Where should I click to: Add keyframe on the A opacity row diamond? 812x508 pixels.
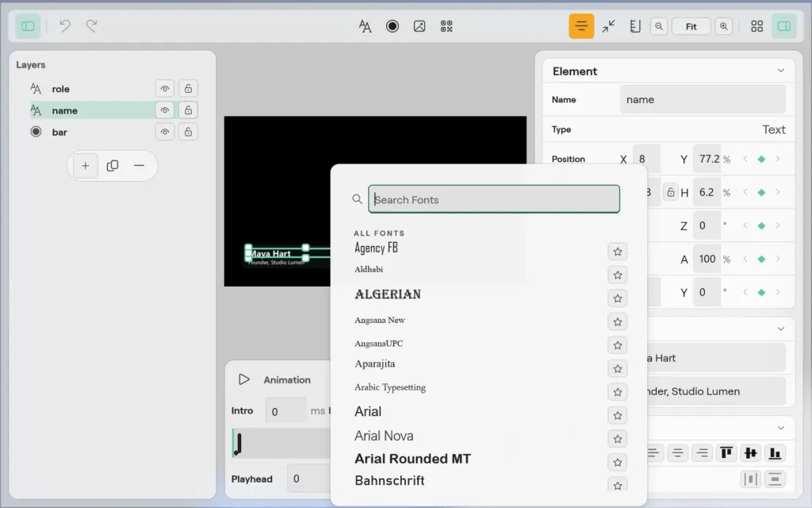pos(761,260)
